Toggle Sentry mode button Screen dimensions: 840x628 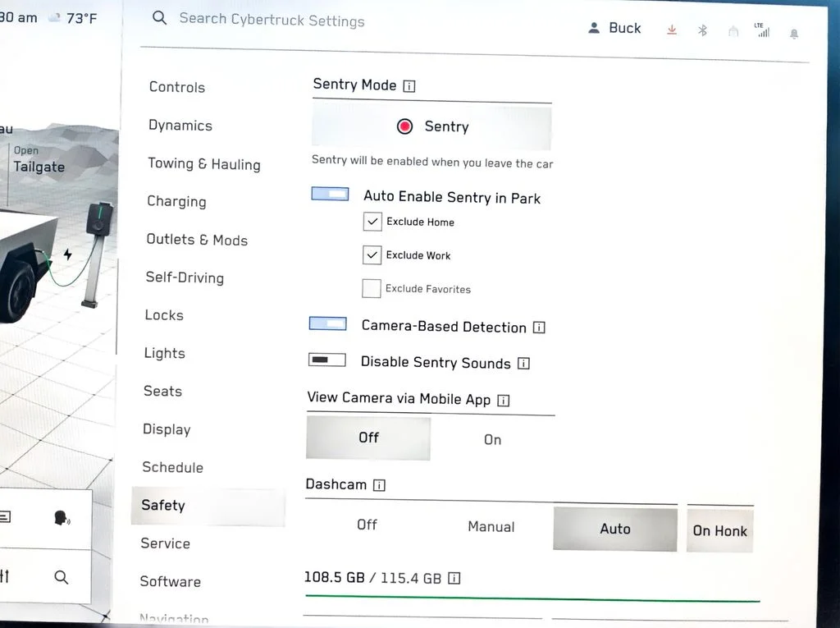click(x=431, y=127)
